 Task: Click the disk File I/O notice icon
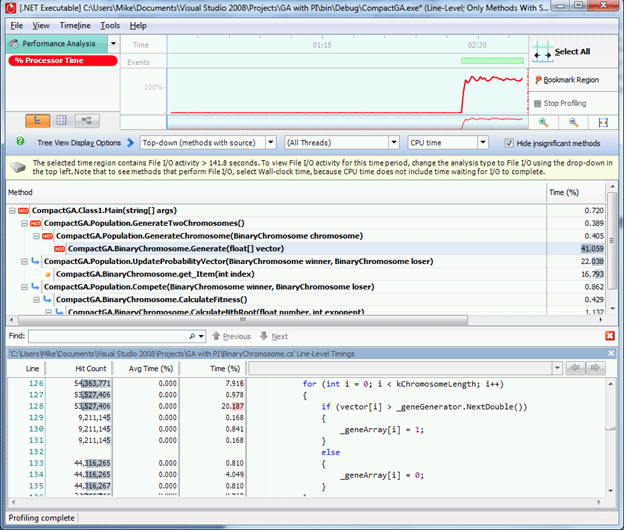point(18,167)
